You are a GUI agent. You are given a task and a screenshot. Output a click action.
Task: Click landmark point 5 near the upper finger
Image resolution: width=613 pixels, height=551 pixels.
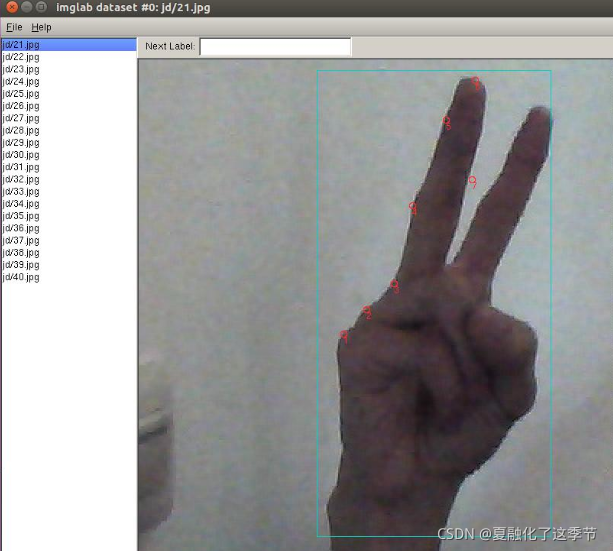[x=446, y=120]
